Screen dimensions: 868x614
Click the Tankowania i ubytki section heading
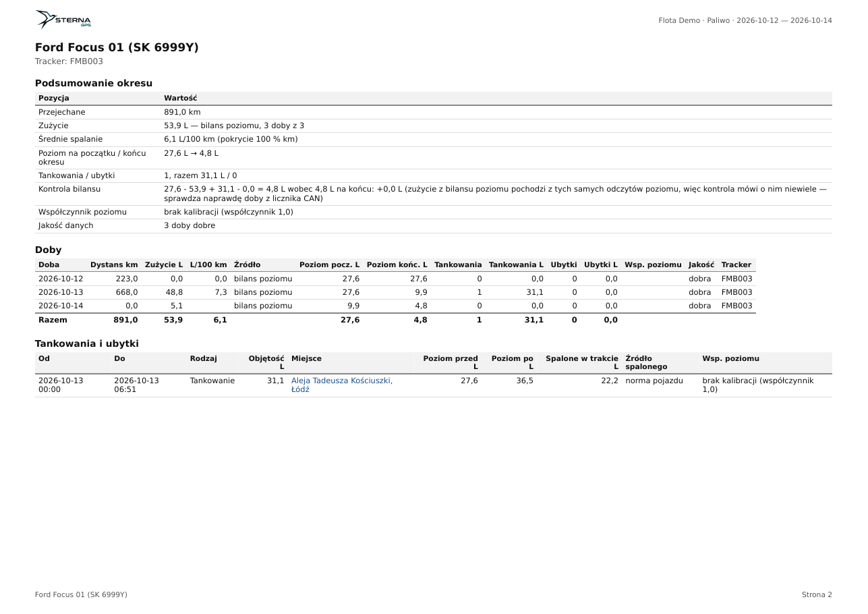pyautogui.click(x=87, y=343)
